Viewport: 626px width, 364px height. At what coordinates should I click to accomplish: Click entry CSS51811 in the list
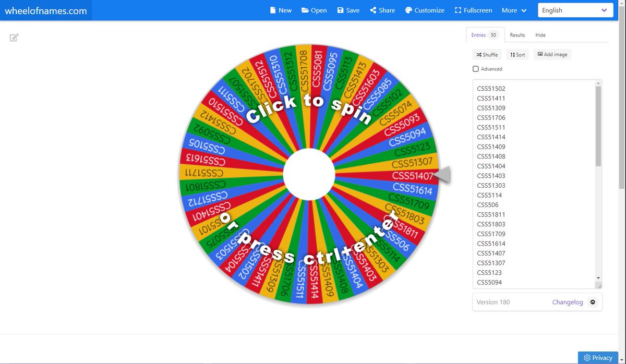(x=491, y=214)
